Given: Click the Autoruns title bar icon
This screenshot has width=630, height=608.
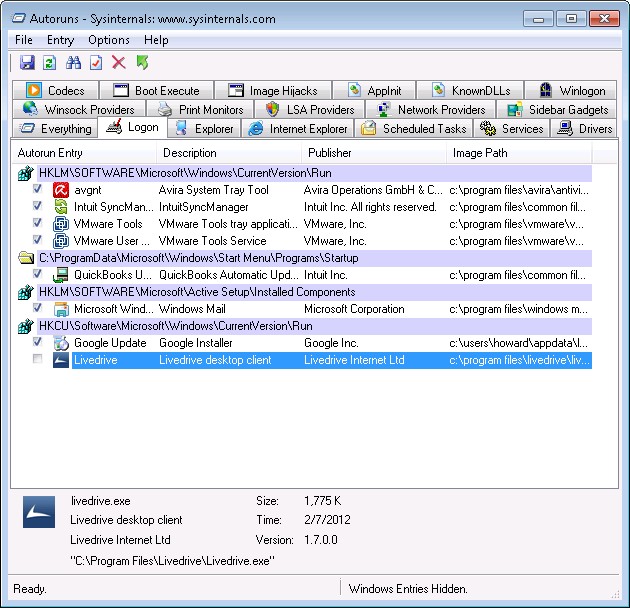Looking at the screenshot, I should click(x=18, y=18).
